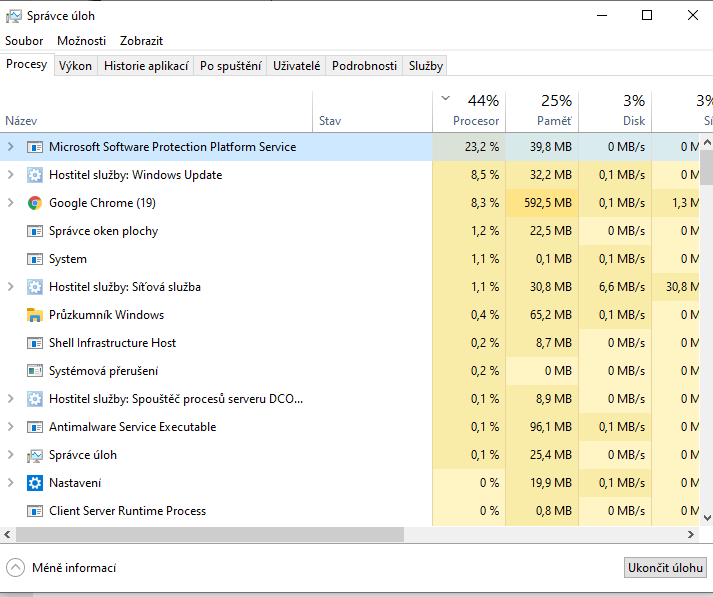Screen dimensions: 713x597
Task: Click the Nastavení gear icon
Action: pos(35,483)
